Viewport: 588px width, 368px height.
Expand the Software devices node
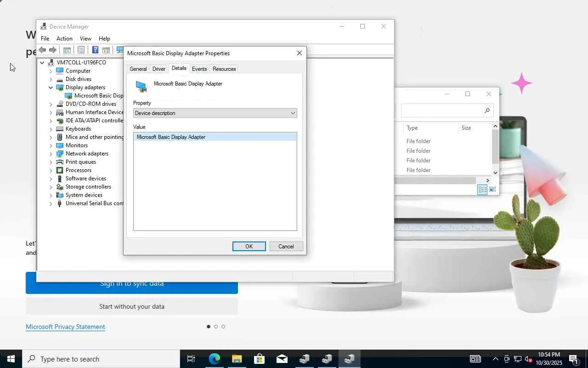pos(51,178)
